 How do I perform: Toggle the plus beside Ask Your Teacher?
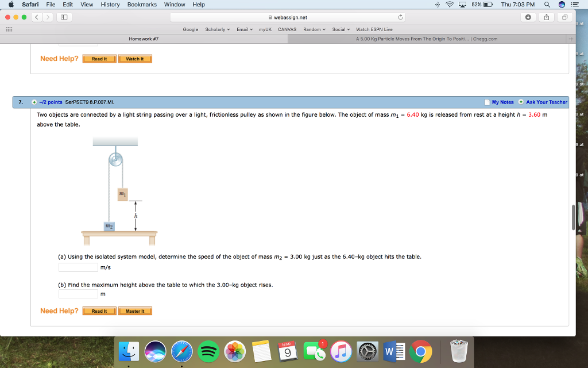coord(521,102)
